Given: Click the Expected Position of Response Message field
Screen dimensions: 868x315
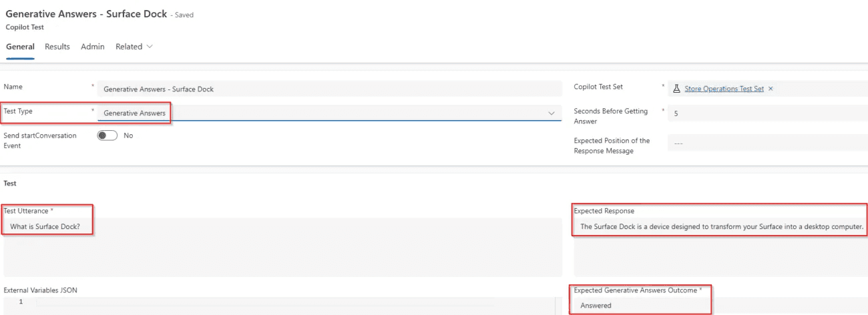Looking at the screenshot, I should tap(767, 143).
